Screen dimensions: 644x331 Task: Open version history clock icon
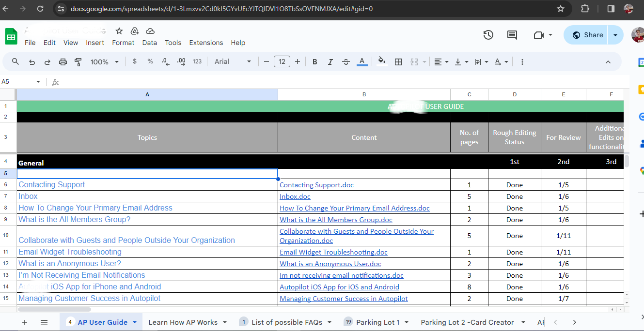point(488,35)
